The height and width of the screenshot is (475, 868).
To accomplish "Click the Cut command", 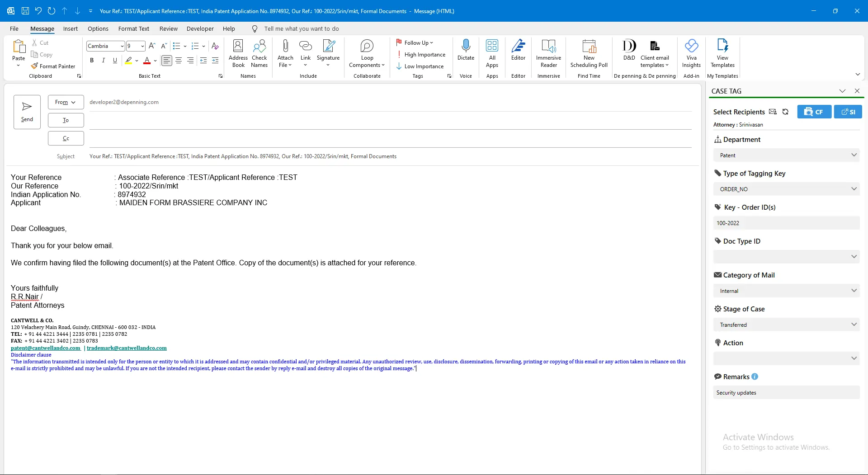I will point(40,43).
